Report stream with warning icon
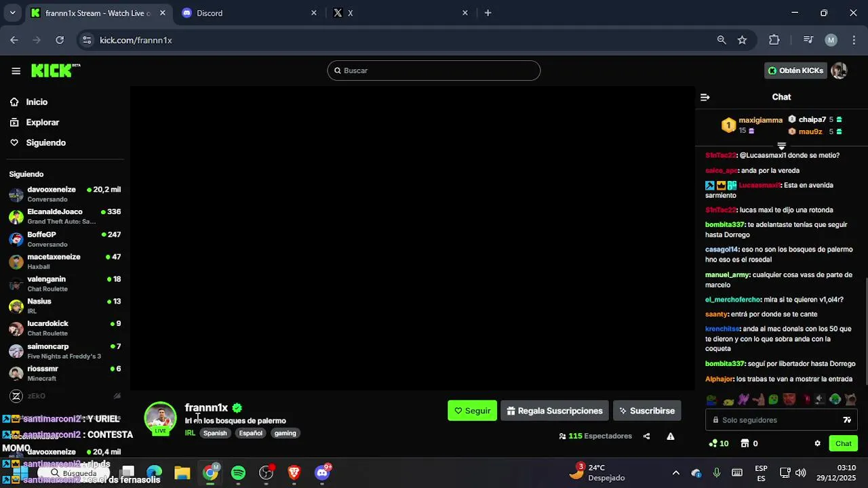The height and width of the screenshot is (488, 868). click(x=670, y=436)
